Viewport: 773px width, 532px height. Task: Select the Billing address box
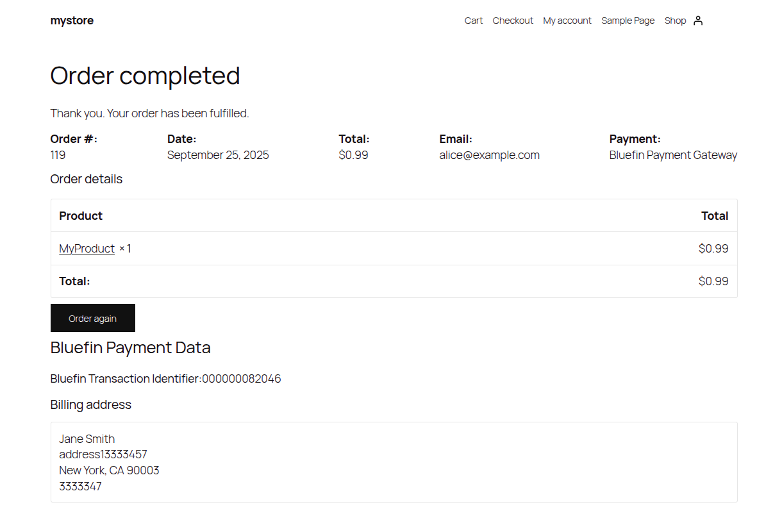pyautogui.click(x=394, y=461)
